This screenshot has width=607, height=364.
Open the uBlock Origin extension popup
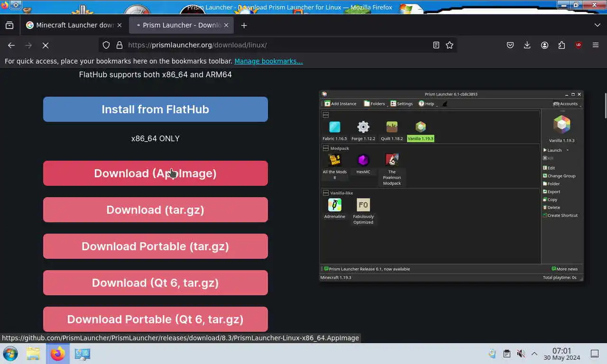point(579,45)
